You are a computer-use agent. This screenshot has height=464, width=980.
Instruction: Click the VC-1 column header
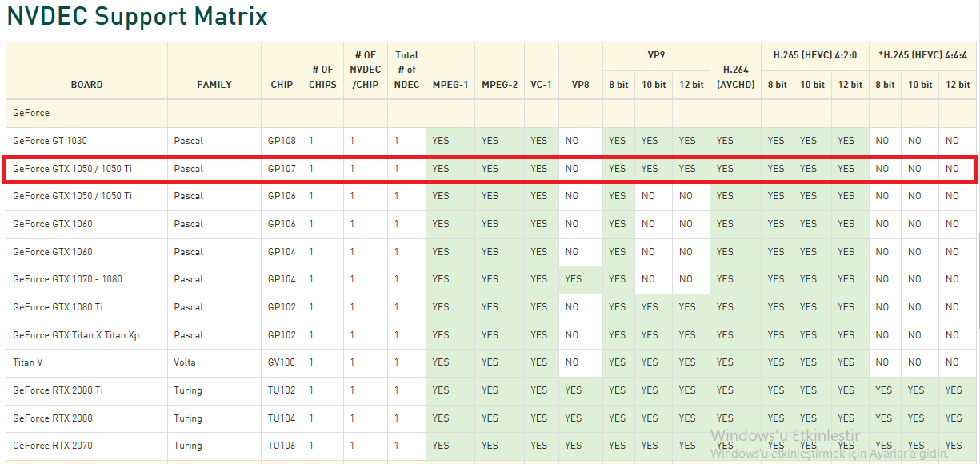542,84
